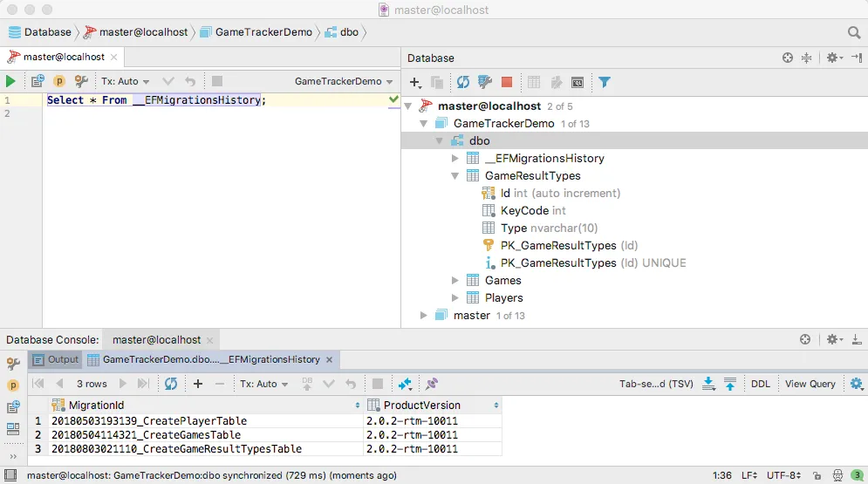Close the master@localhost editor tab
The image size is (868, 484).
click(x=113, y=57)
